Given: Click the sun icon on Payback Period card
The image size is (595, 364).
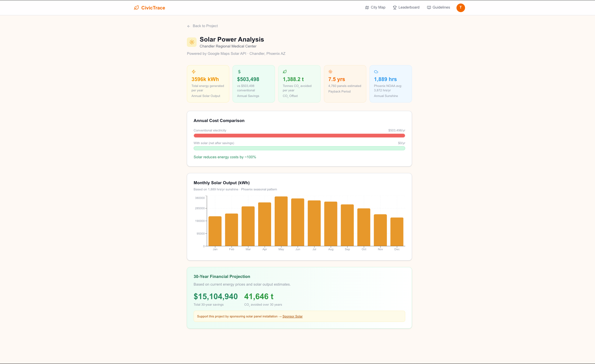Looking at the screenshot, I should pyautogui.click(x=330, y=72).
